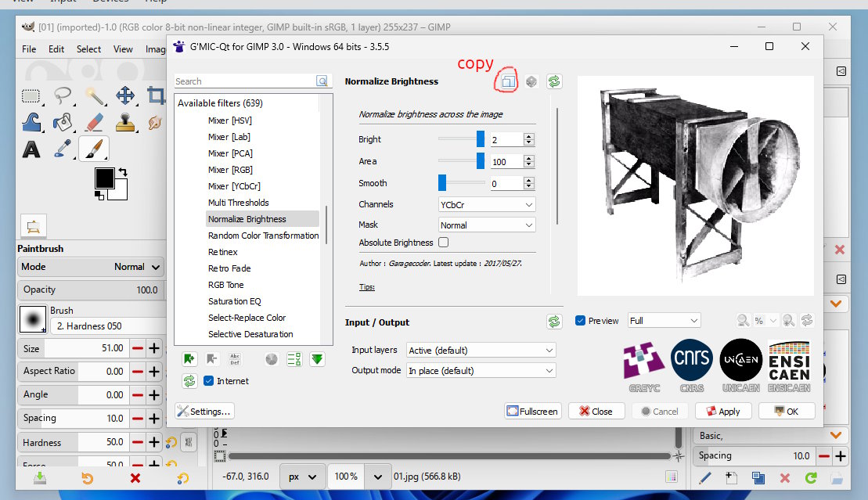Click the green update filters icon next to Internet
Screen dimensions: 868x500
click(x=189, y=381)
